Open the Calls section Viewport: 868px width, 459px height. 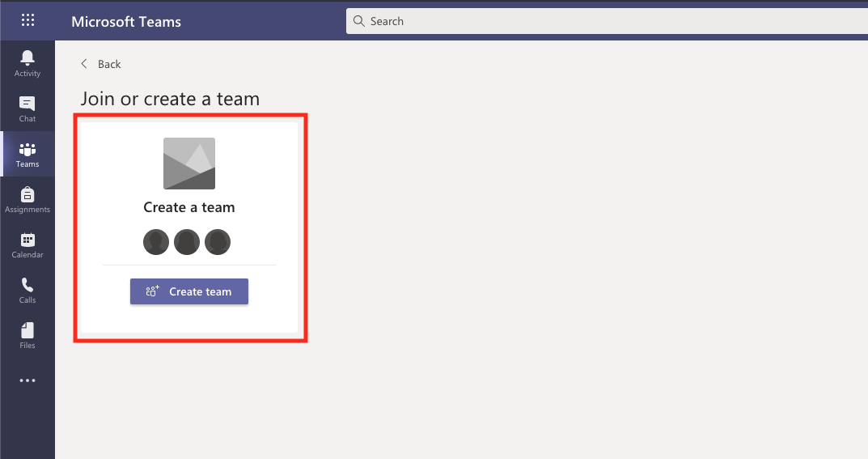[x=28, y=290]
